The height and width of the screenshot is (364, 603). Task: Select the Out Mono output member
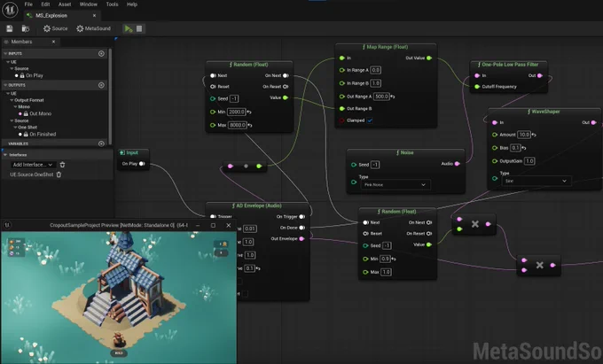click(x=41, y=113)
